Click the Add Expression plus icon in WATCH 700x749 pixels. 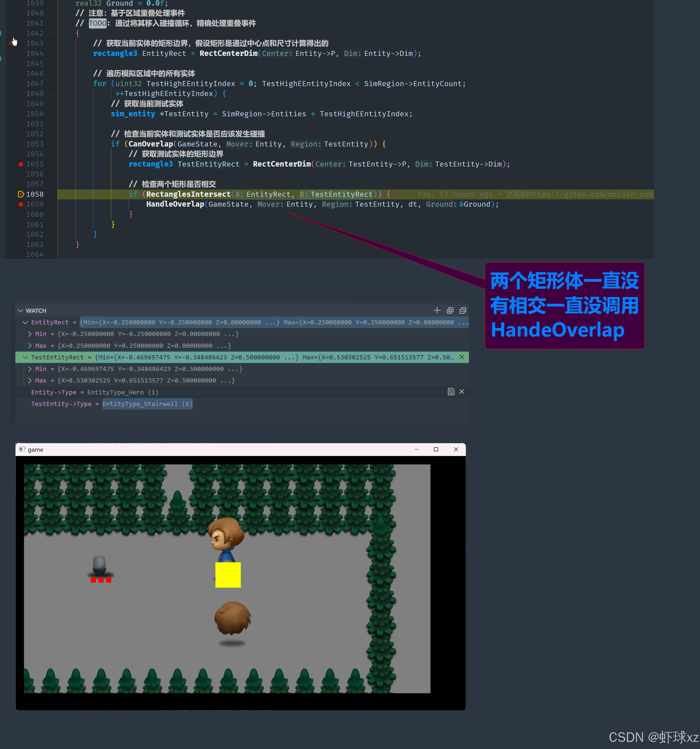coord(437,311)
